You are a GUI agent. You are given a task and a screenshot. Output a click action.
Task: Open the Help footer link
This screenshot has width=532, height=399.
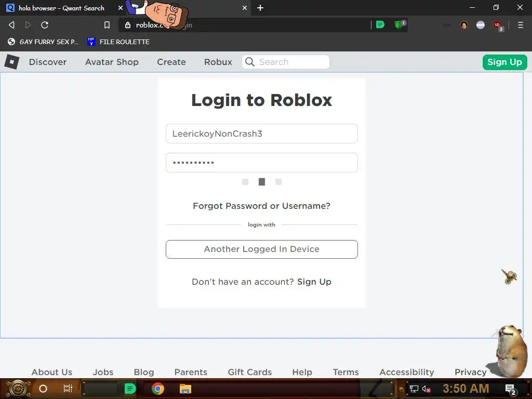302,372
